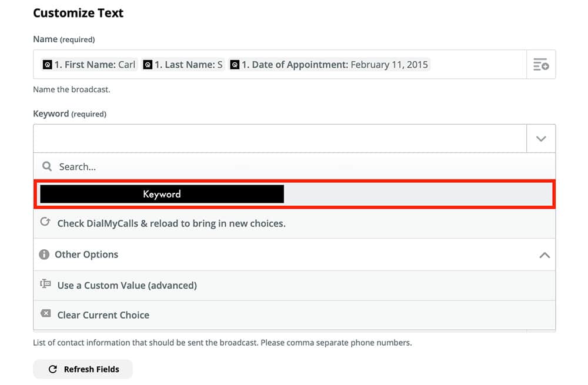Click the Other Options header label
This screenshot has height=385, width=588.
86,255
